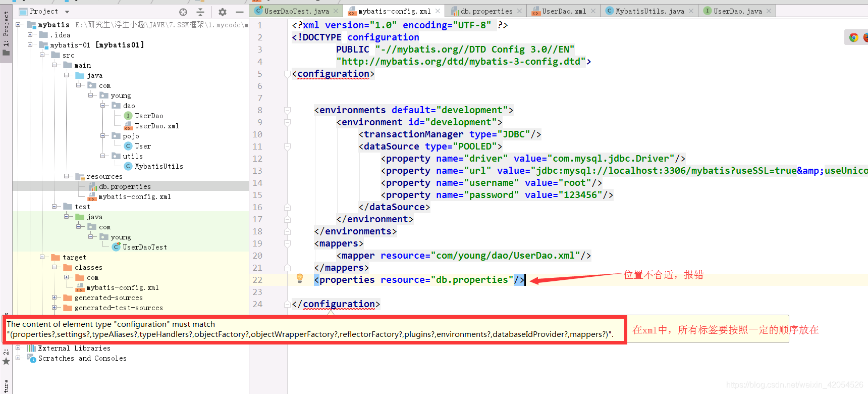868x394 pixels.
Task: Click Scratches and Consoles icon
Action: [31, 358]
